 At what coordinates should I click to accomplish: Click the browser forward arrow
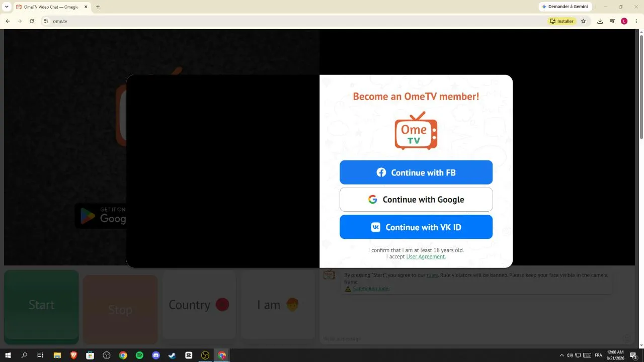tap(20, 21)
